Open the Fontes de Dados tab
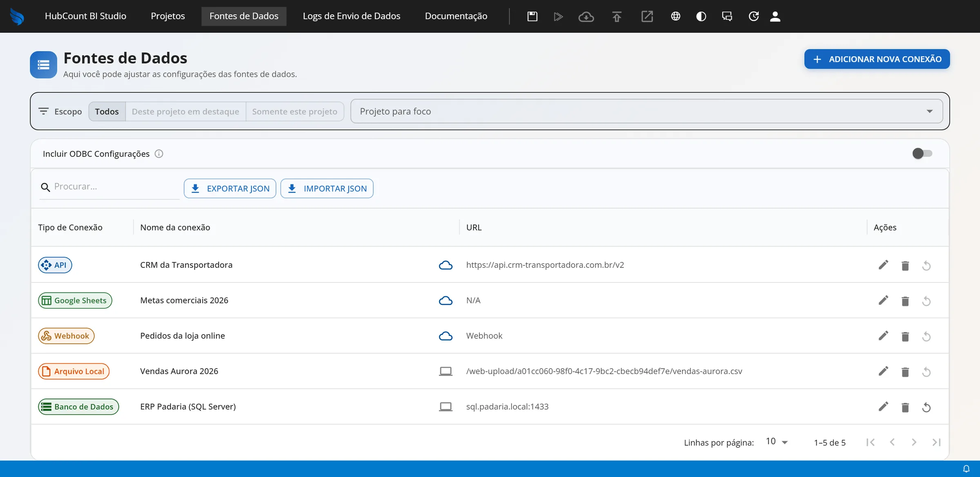 pyautogui.click(x=244, y=16)
